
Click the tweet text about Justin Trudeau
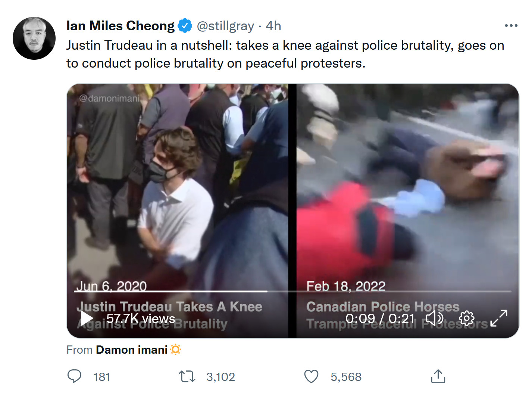[x=285, y=54]
